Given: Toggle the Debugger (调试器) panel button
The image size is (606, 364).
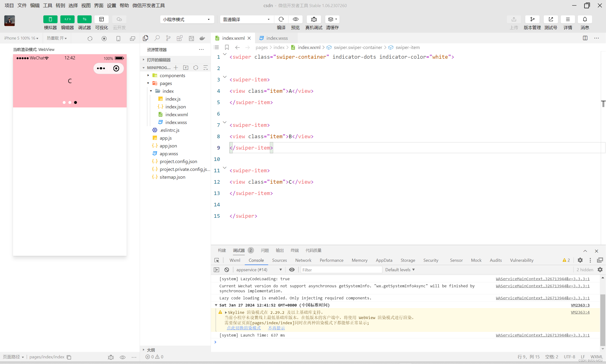Looking at the screenshot, I should tap(85, 19).
